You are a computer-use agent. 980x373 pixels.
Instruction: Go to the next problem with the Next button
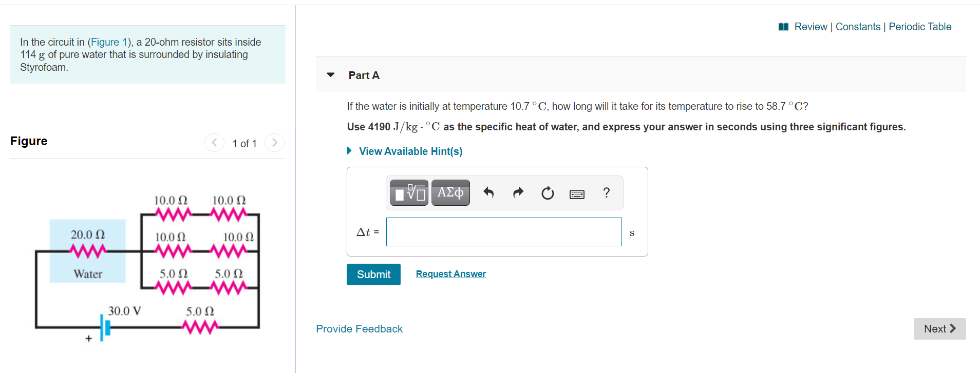coord(939,328)
